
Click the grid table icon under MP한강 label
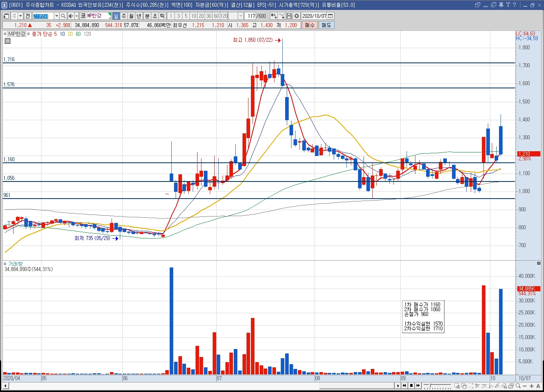pos(8,41)
